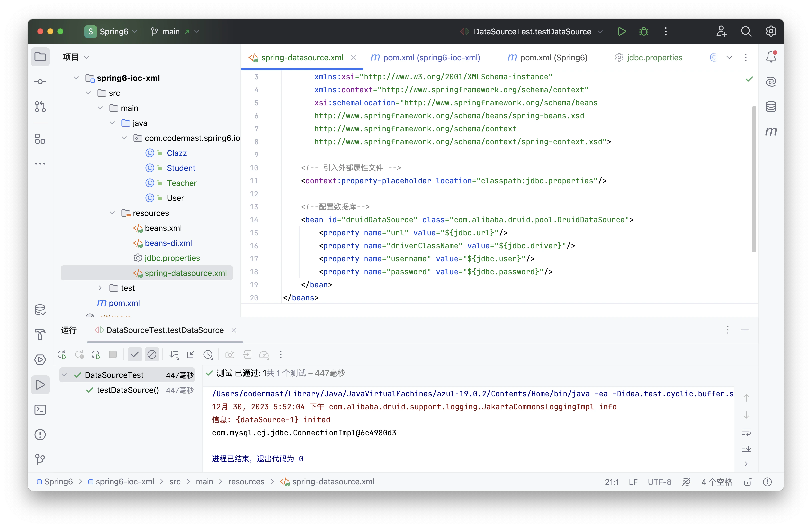Open the Terminal tool window icon
This screenshot has width=812, height=528.
(x=40, y=410)
